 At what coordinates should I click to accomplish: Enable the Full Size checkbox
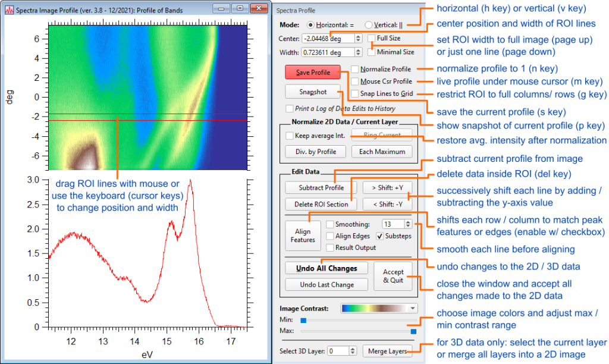(371, 38)
